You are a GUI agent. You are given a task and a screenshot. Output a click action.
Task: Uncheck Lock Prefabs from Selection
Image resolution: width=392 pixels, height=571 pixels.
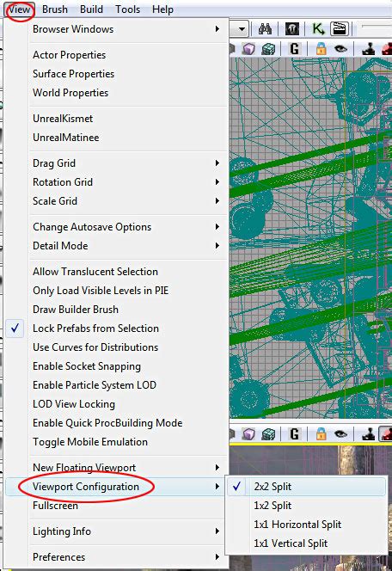[x=116, y=328]
